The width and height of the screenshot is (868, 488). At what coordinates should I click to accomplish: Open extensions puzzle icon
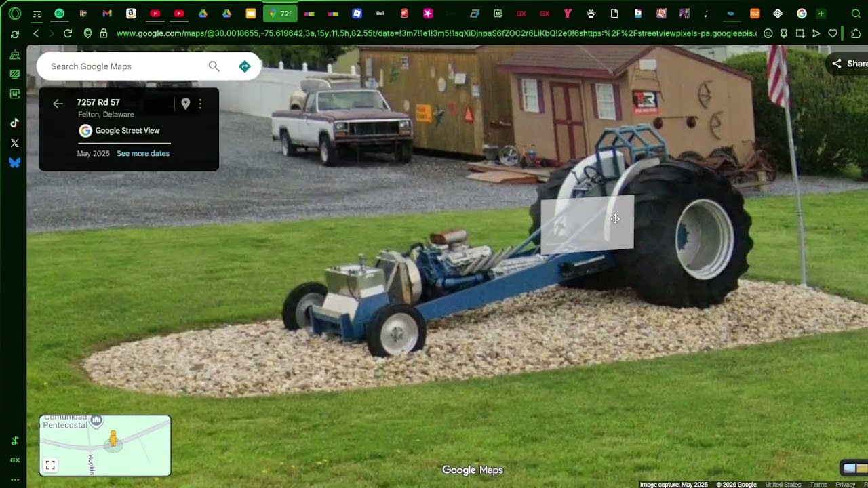[856, 33]
